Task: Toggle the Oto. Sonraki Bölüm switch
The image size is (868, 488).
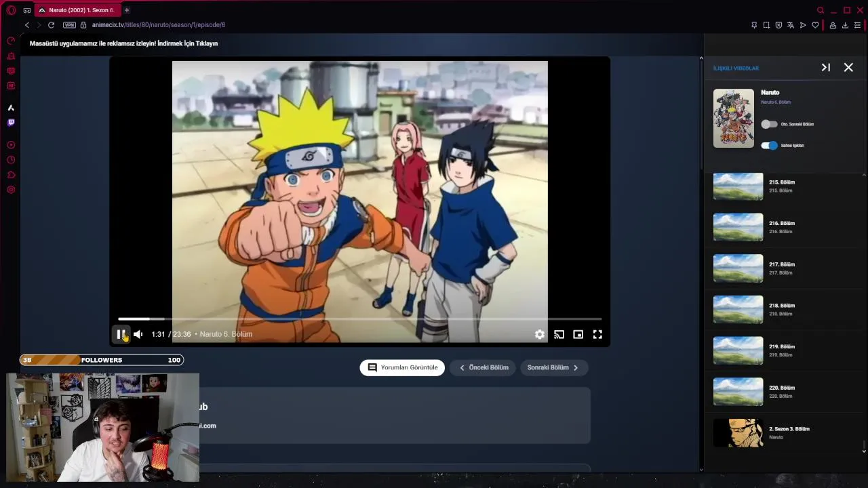Action: pos(769,124)
